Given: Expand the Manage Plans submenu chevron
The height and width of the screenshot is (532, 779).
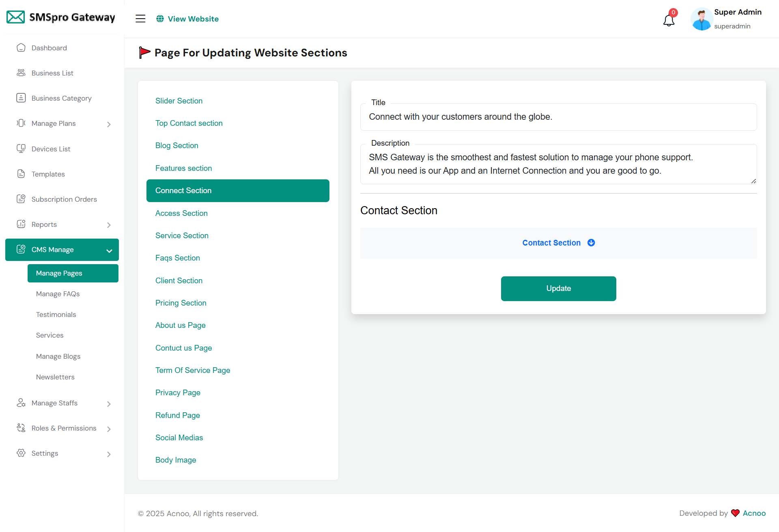Looking at the screenshot, I should [109, 124].
